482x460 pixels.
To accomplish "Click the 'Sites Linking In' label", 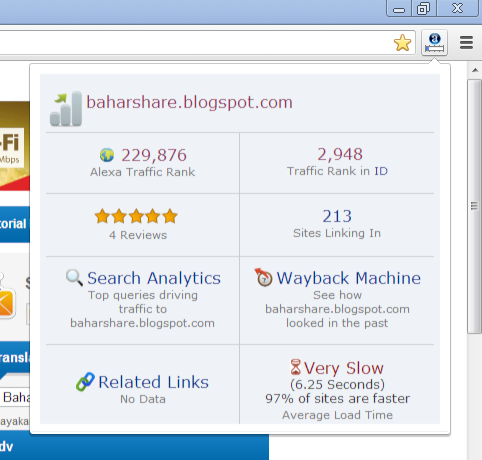I will tap(337, 233).
